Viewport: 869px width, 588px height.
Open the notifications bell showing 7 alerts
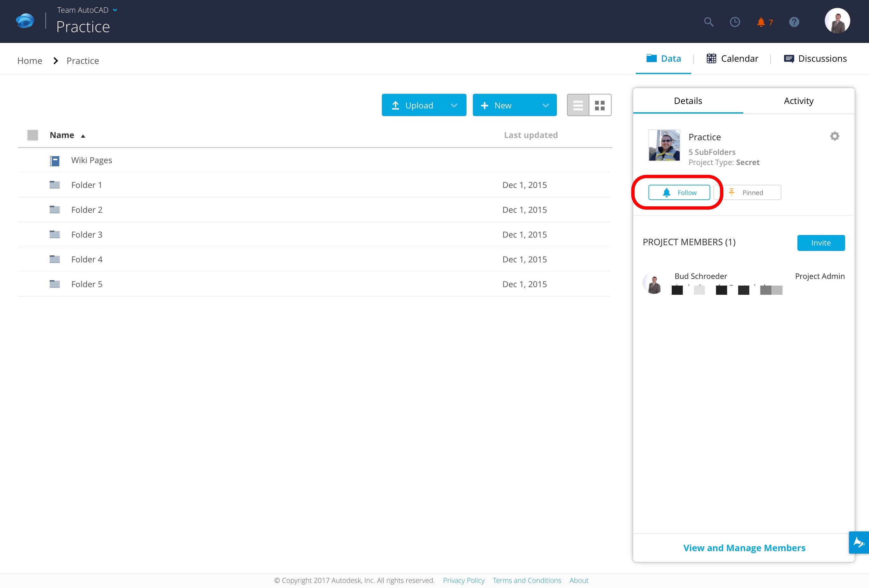click(761, 22)
